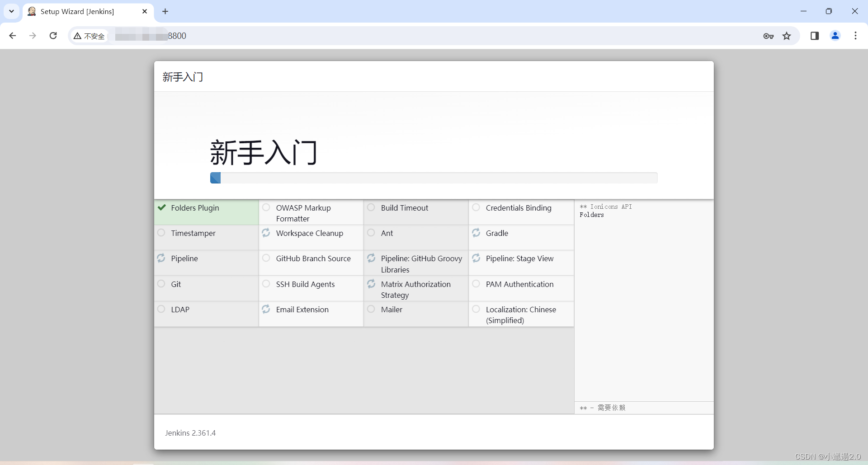Click the pending circle beside Mailer

click(x=371, y=309)
